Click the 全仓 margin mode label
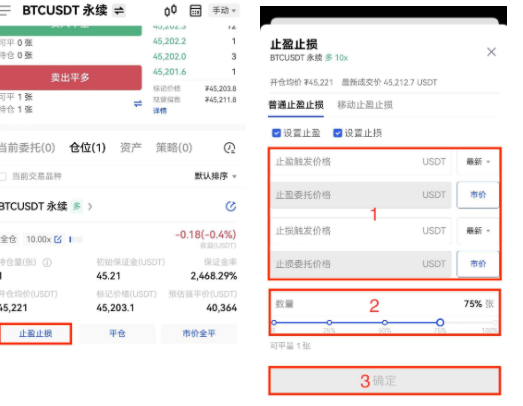The image size is (523, 406). pos(9,239)
